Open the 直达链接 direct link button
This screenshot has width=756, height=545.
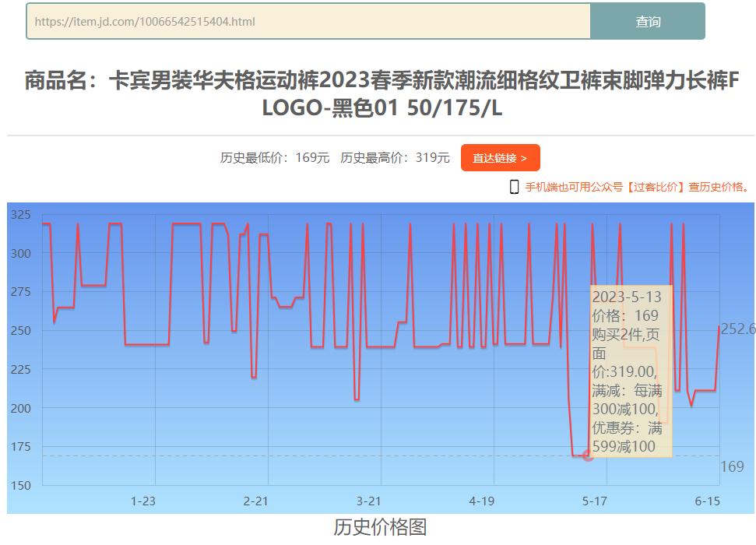[x=500, y=158]
